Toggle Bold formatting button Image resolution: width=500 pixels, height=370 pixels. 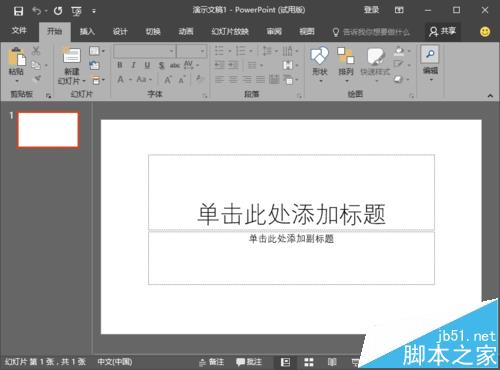coord(120,65)
